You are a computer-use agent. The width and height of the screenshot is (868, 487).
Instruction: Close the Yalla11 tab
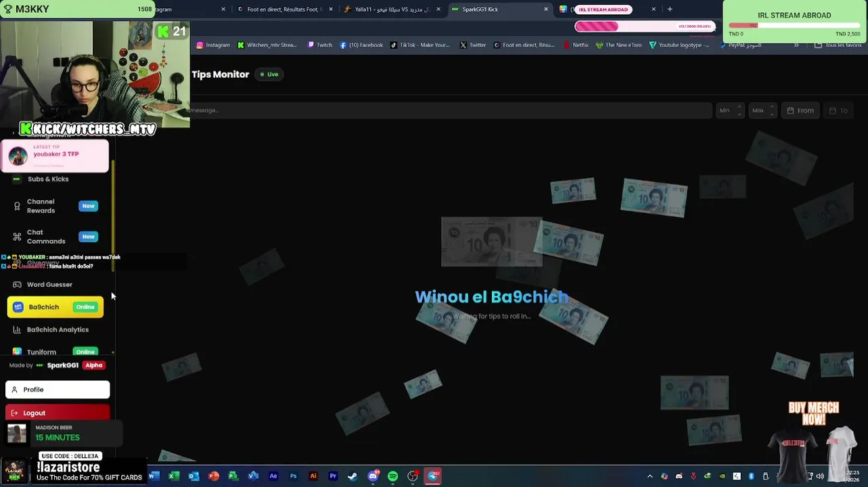pyautogui.click(x=438, y=9)
